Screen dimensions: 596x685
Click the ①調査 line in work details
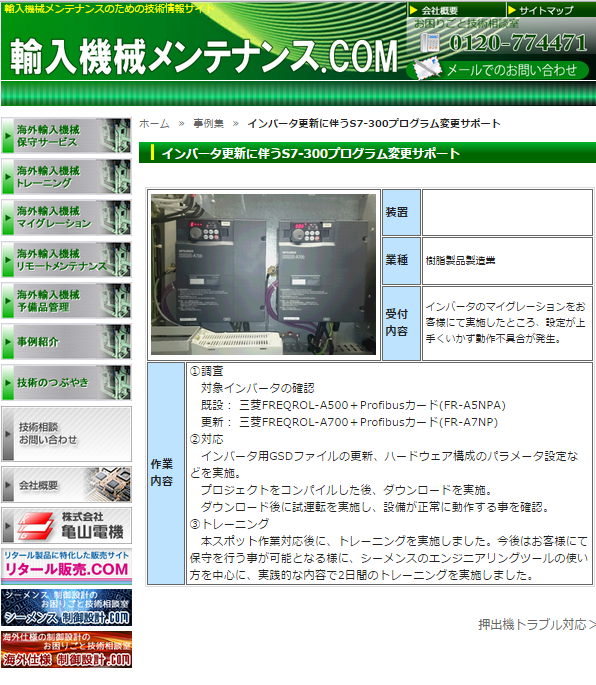206,371
